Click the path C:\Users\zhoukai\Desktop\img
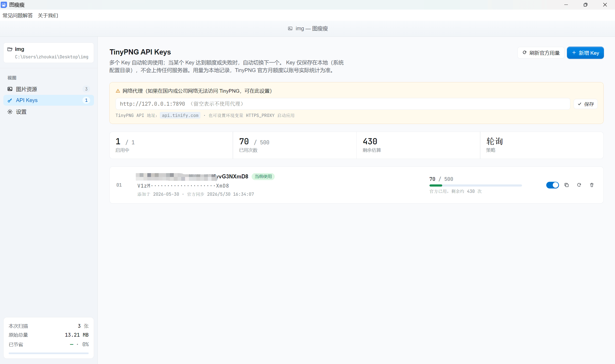Screen dimensions: 615x364 tap(52, 57)
